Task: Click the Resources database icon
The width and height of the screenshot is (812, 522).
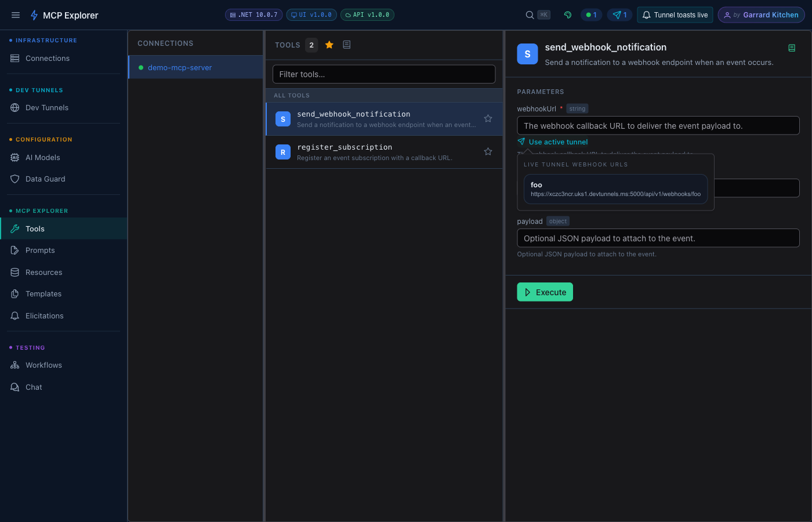Action: (15, 272)
